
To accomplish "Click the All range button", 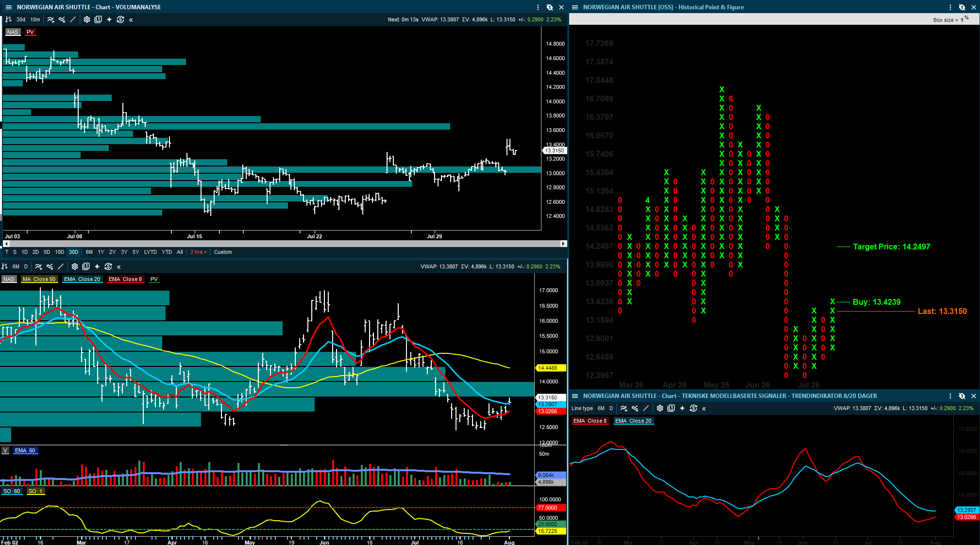I will pos(180,252).
